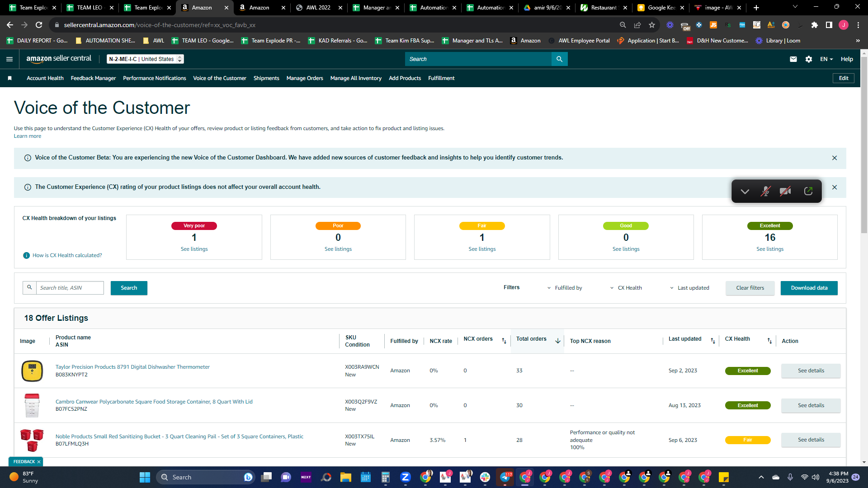Screen dimensions: 868x488
Task: Open Feedback Manager in the navigation bar
Action: tap(93, 78)
